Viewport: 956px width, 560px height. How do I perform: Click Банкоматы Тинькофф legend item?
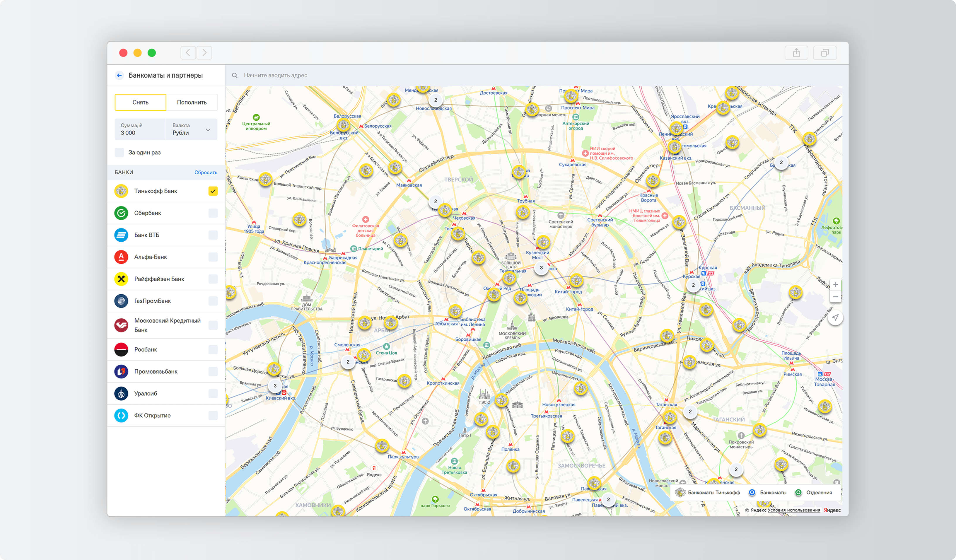[708, 492]
